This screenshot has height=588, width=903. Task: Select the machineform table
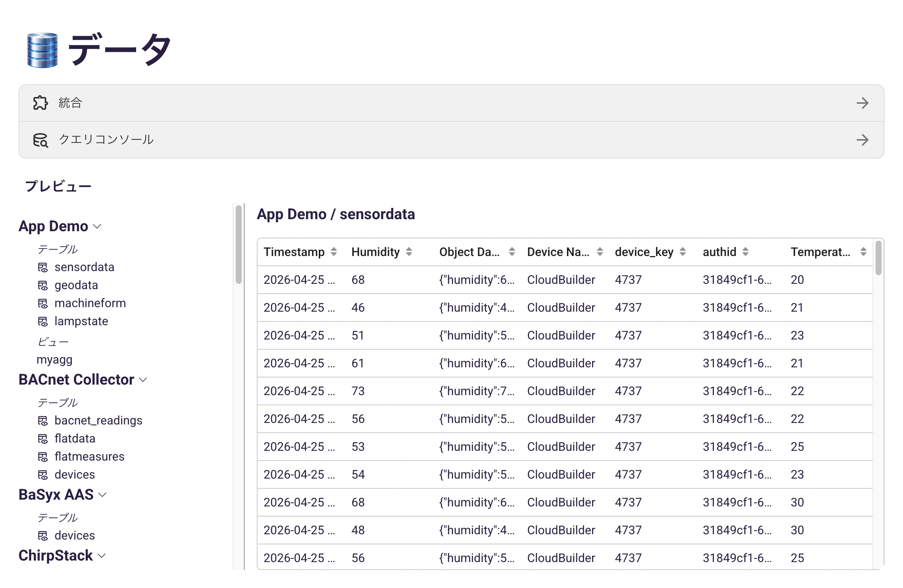pyautogui.click(x=90, y=303)
